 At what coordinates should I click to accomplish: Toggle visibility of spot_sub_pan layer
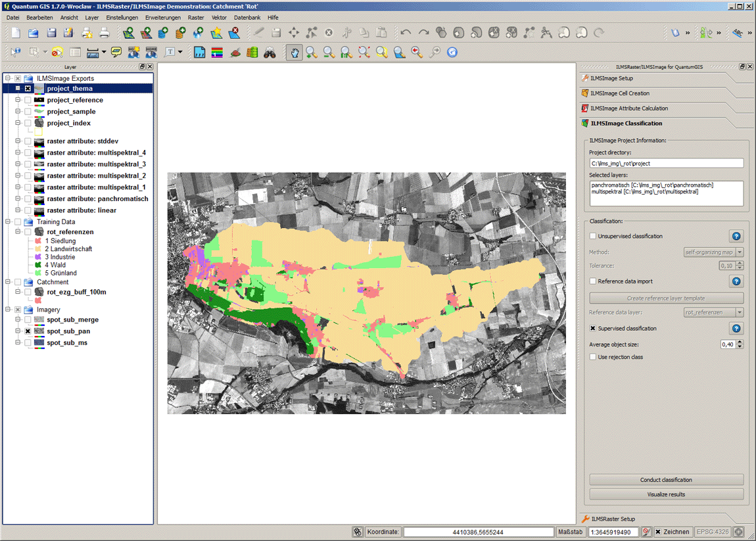(x=28, y=332)
